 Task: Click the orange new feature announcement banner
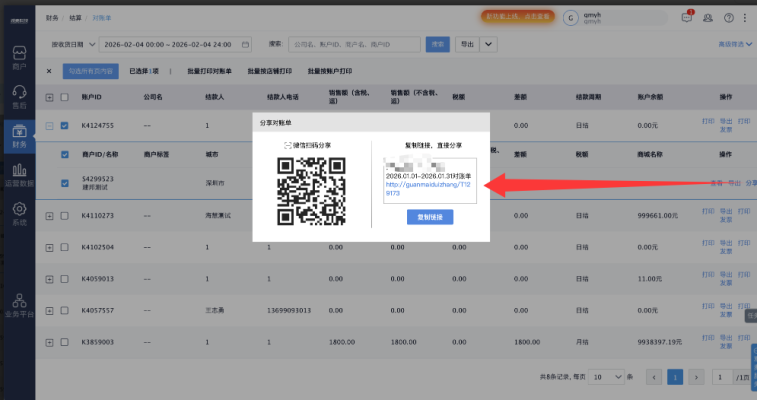click(x=518, y=16)
